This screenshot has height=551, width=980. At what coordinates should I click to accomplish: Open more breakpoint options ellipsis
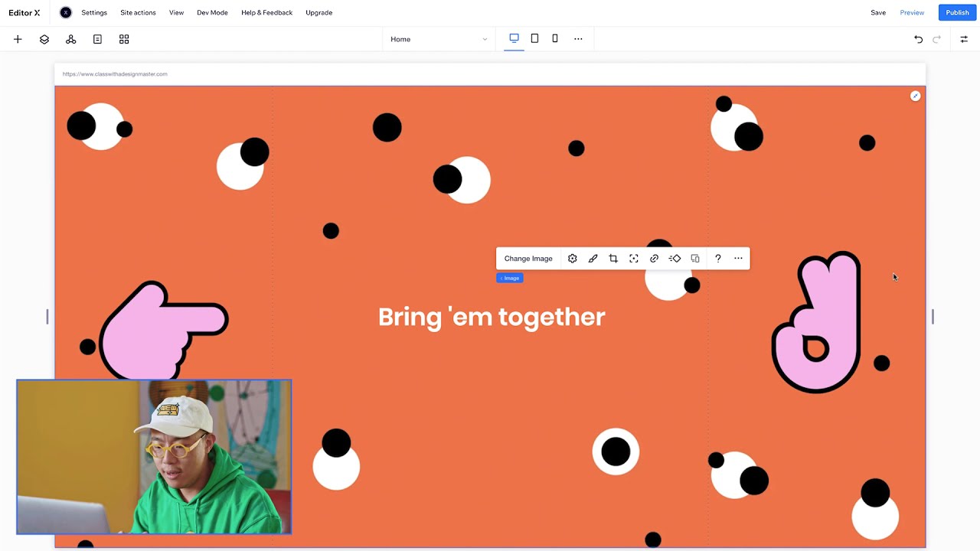click(x=578, y=39)
